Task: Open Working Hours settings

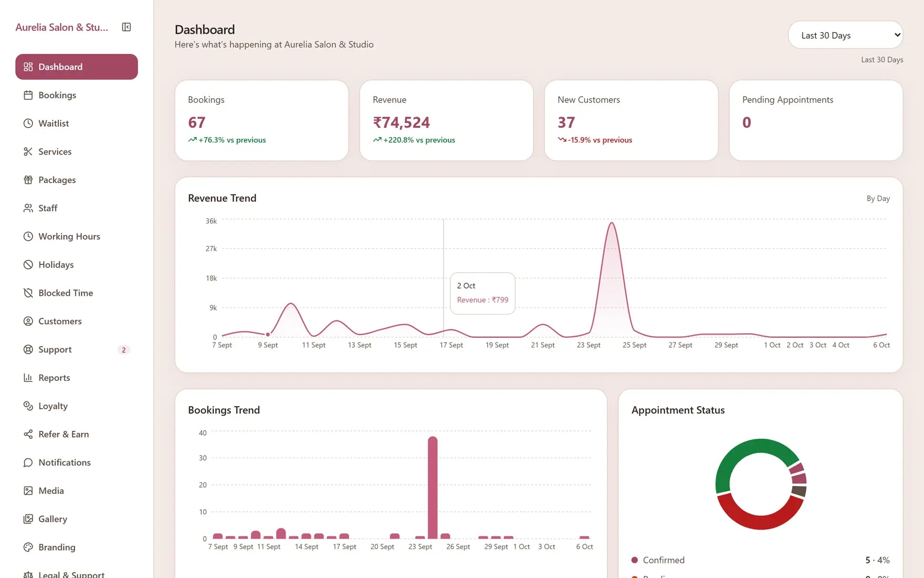Action: click(x=77, y=236)
